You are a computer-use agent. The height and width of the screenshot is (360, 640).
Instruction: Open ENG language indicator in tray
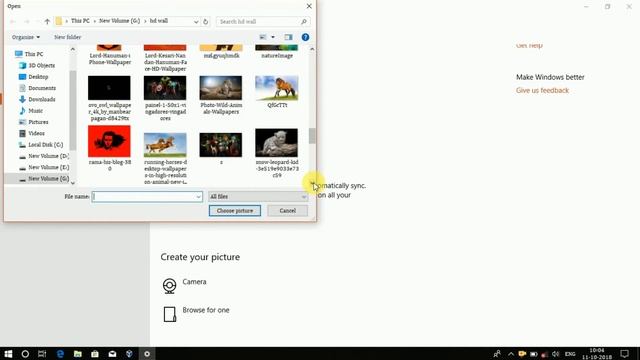coord(570,354)
